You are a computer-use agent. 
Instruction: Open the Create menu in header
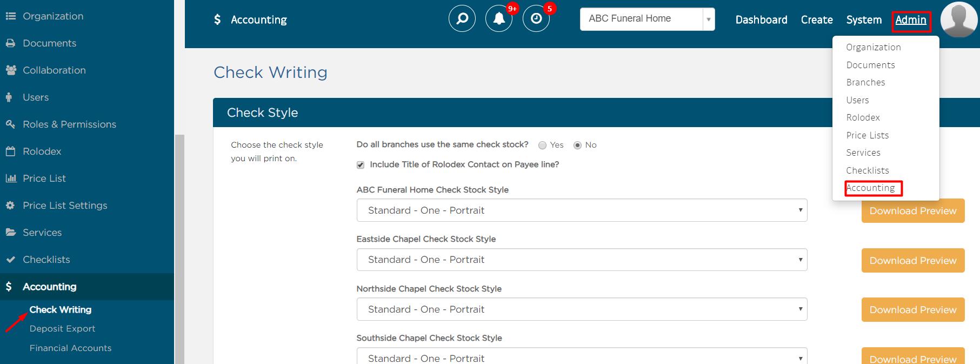[x=817, y=20]
